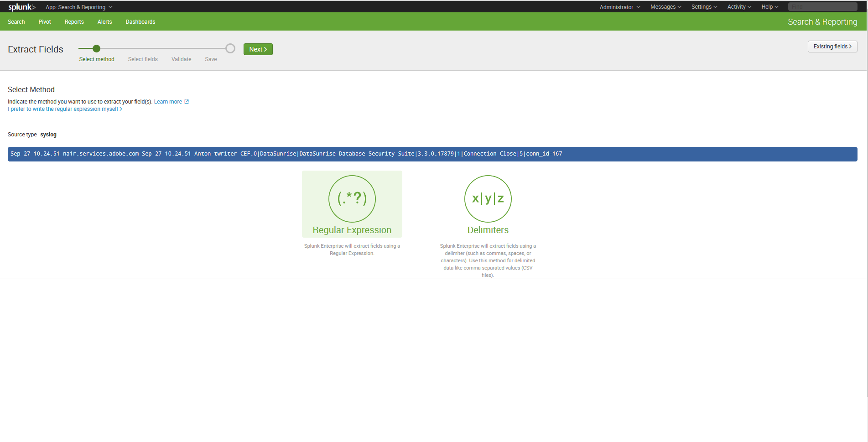
Task: Go to the Pivot tab
Action: pyautogui.click(x=45, y=22)
